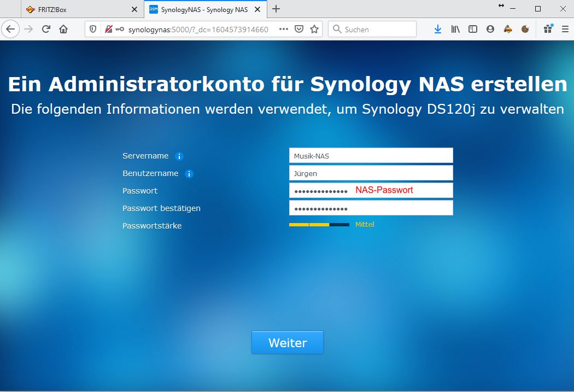Image resolution: width=574 pixels, height=392 pixels.
Task: Maximize the Firefox window
Action: (538, 9)
